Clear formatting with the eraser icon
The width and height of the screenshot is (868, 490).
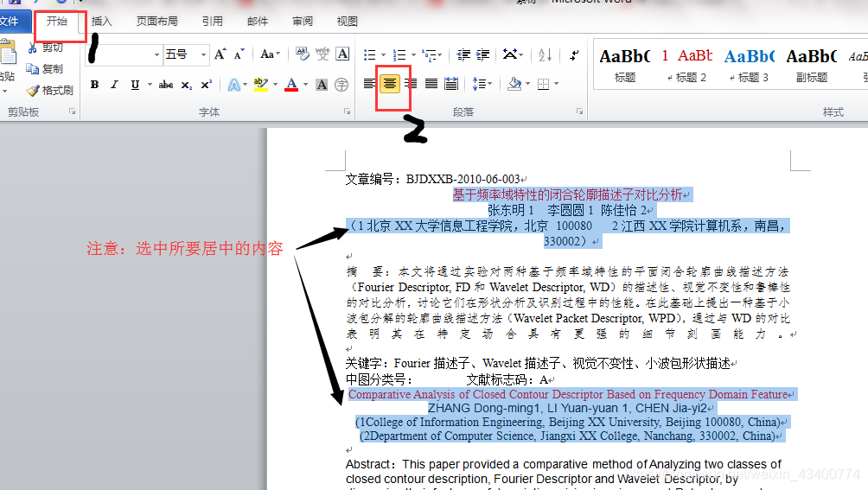click(302, 54)
